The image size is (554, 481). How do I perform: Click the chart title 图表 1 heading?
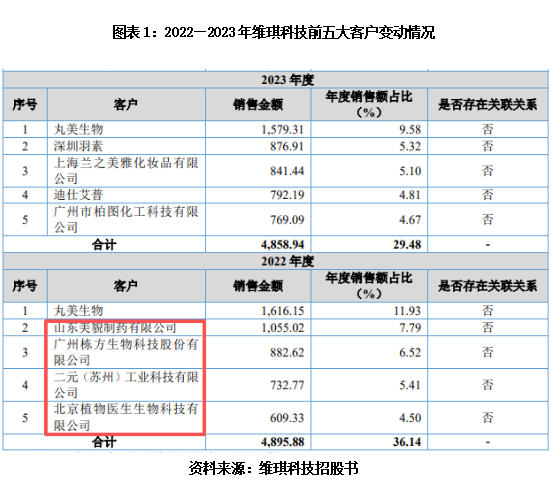(273, 33)
